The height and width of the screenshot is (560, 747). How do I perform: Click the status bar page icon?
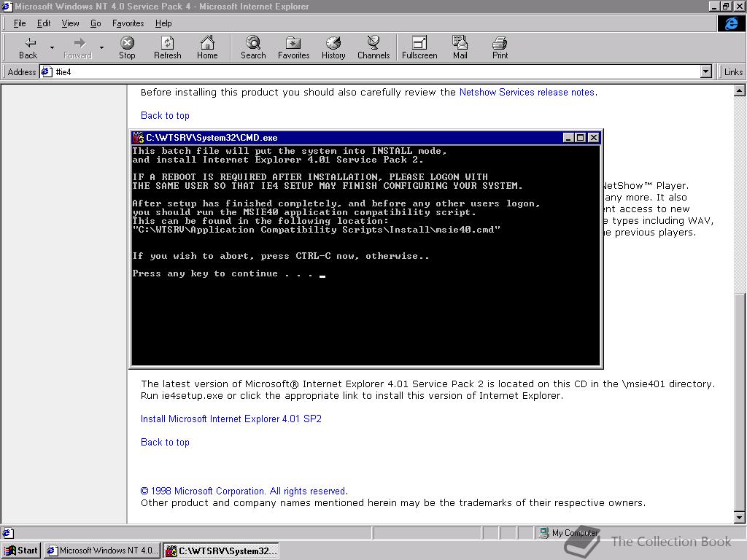[x=8, y=533]
